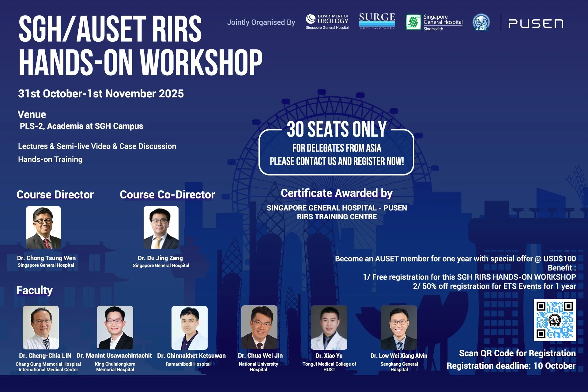Image resolution: width=588 pixels, height=392 pixels.
Task: Click the '30 SEATS ONLY' headline
Action: click(x=337, y=130)
